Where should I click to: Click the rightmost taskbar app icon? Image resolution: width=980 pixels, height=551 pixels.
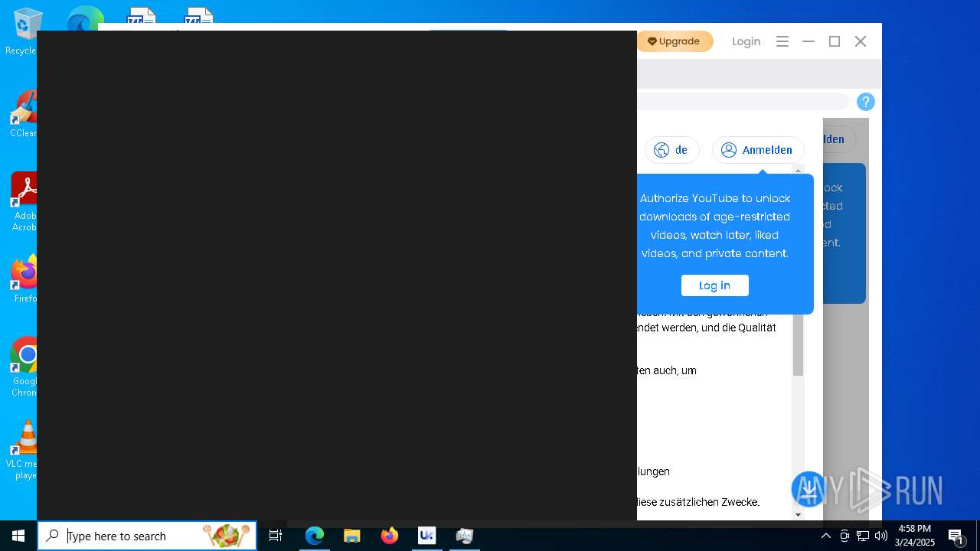coord(464,536)
